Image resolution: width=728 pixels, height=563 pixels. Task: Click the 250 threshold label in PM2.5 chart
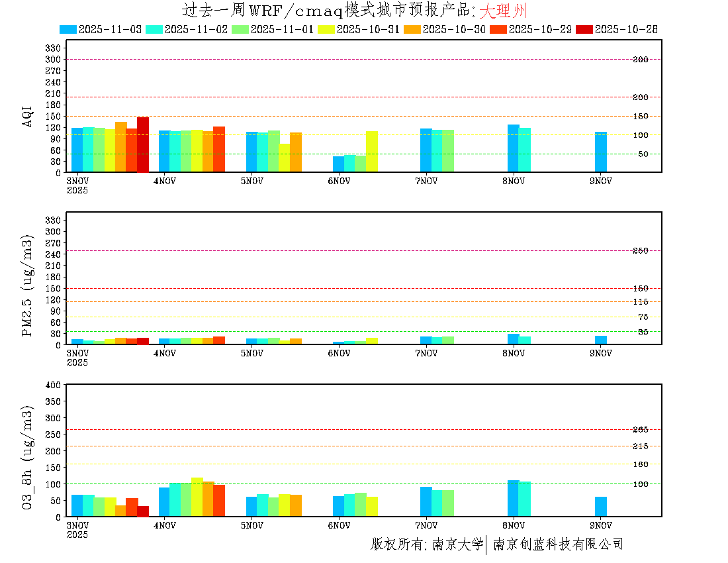tap(640, 251)
